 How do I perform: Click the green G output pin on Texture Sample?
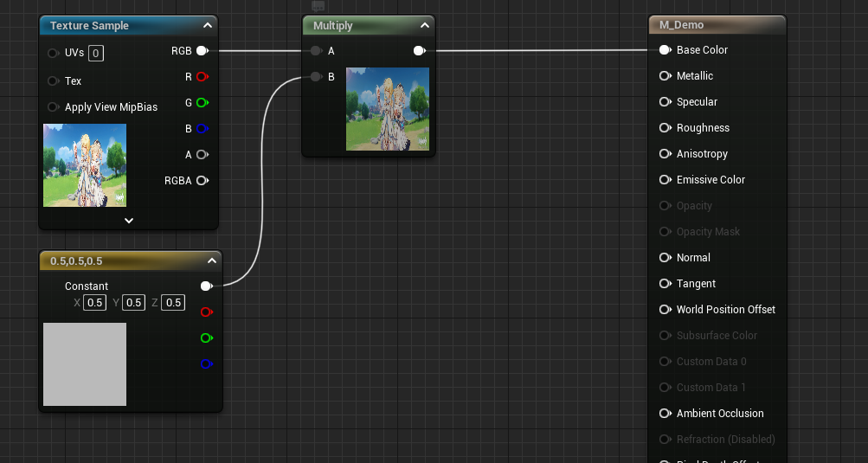202,103
